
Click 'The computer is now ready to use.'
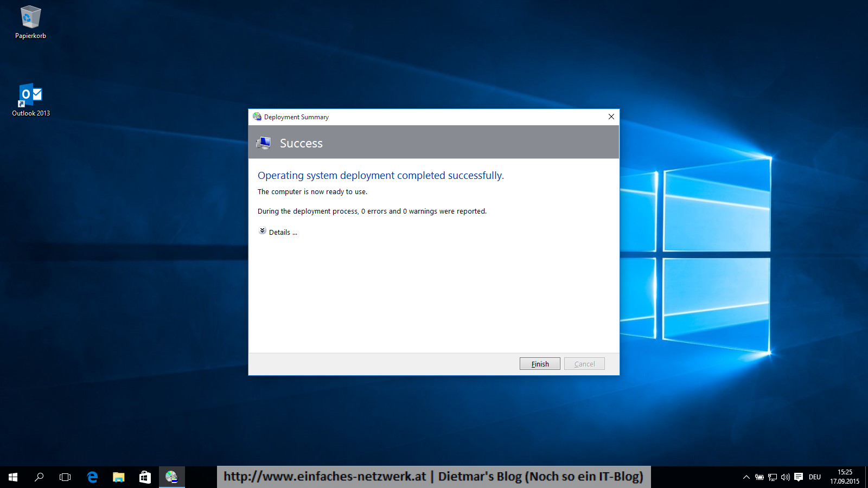[x=312, y=192]
